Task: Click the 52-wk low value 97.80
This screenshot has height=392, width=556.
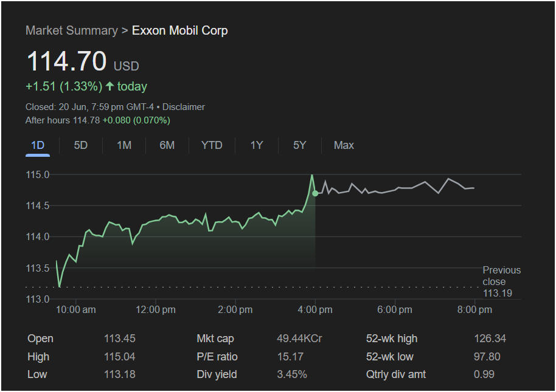Action: (487, 357)
